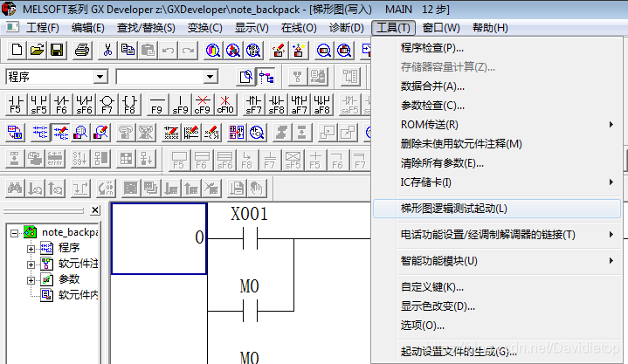Delete vertical line with cF10

[x=225, y=105]
